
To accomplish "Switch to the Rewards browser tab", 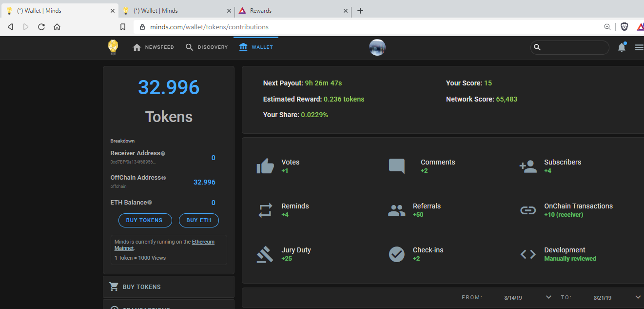I will point(293,11).
